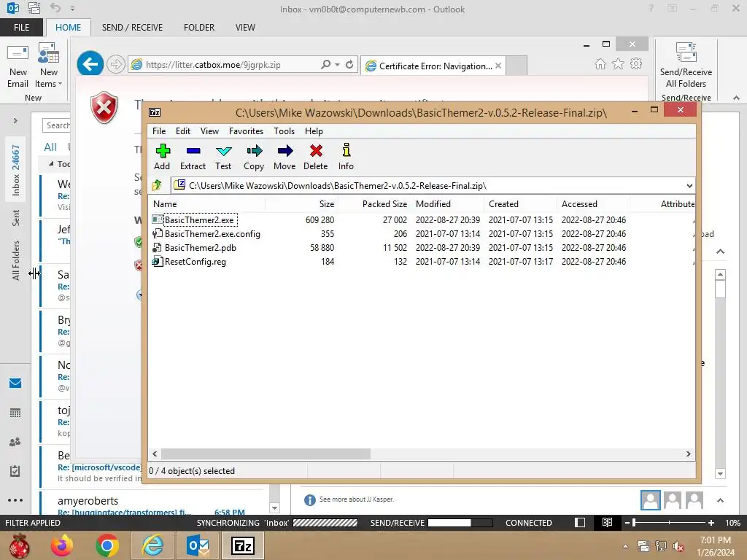Open Mail view in Outlook navigation

pos(15,383)
